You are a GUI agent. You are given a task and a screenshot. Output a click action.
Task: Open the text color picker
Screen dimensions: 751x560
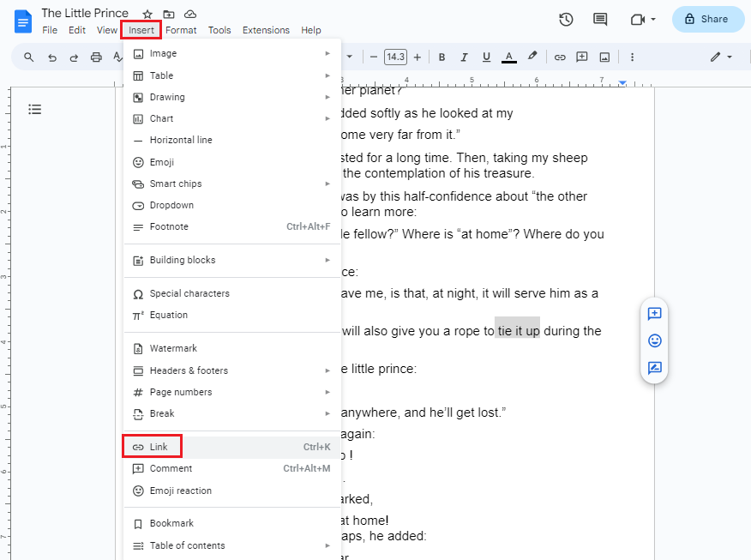(x=508, y=57)
